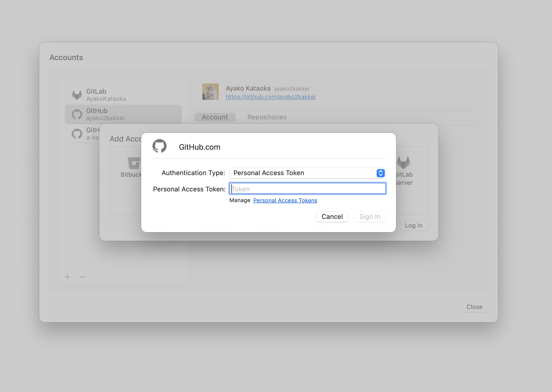552x392 pixels.
Task: Click the third account's GitHub icon
Action: [77, 134]
